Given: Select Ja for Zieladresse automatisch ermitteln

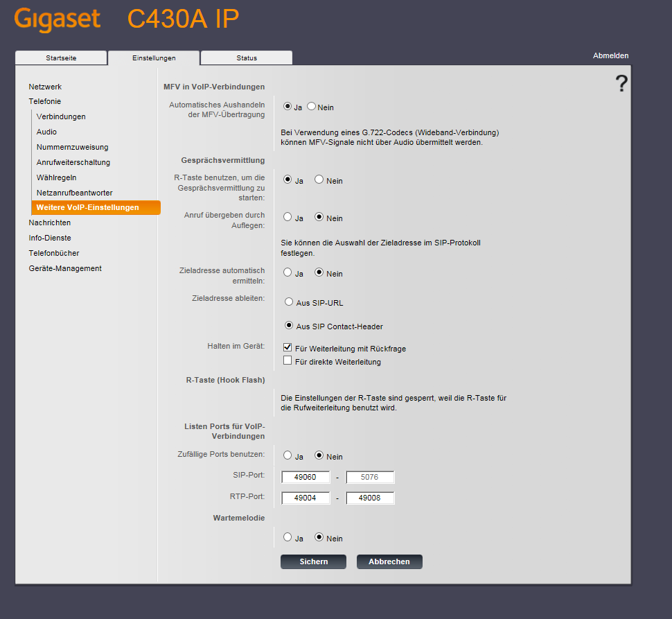Looking at the screenshot, I should [x=288, y=272].
